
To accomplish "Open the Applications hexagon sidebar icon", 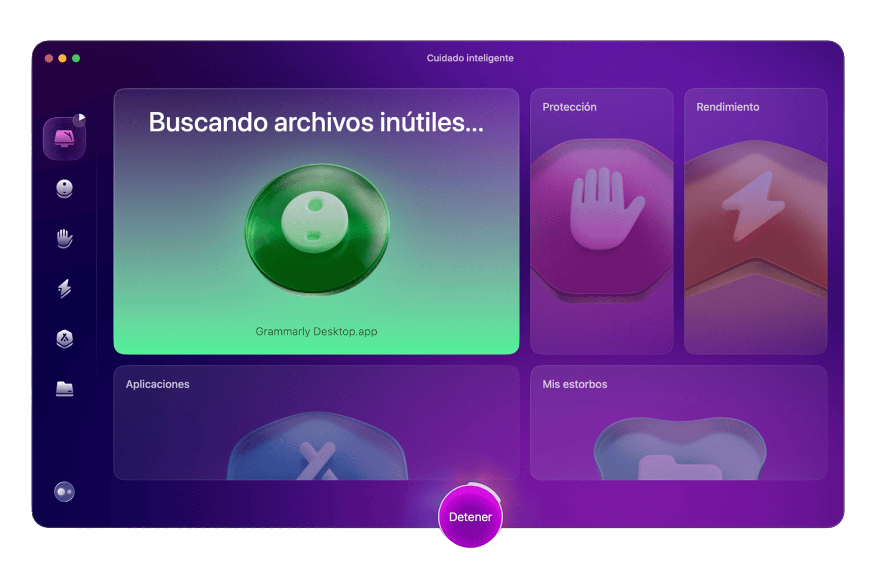I will pyautogui.click(x=65, y=338).
